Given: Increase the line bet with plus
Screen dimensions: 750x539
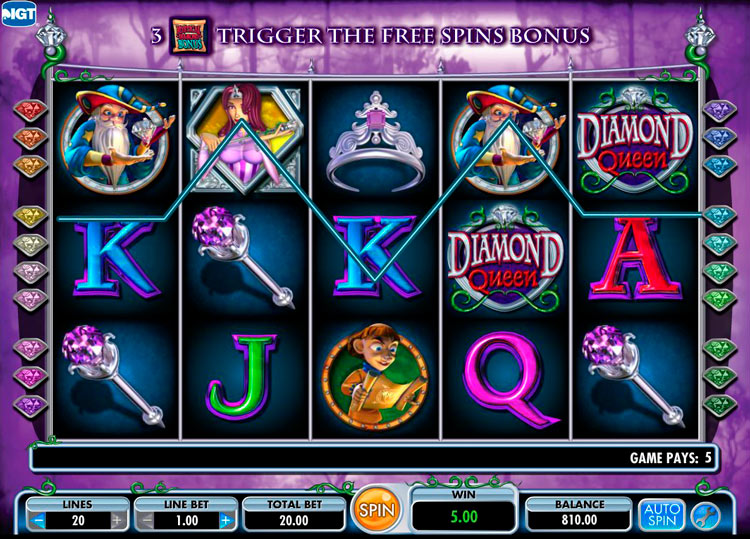Looking at the screenshot, I should click(226, 520).
